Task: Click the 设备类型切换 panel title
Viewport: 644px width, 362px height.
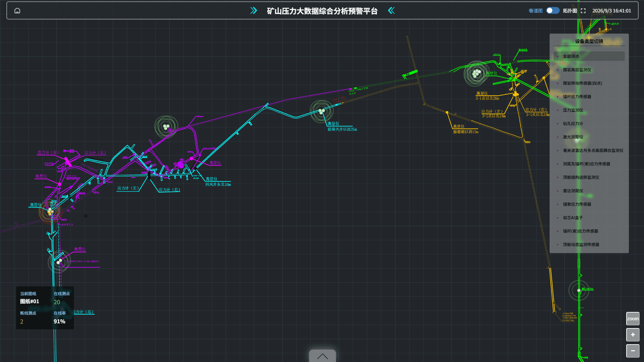Action: tap(589, 41)
